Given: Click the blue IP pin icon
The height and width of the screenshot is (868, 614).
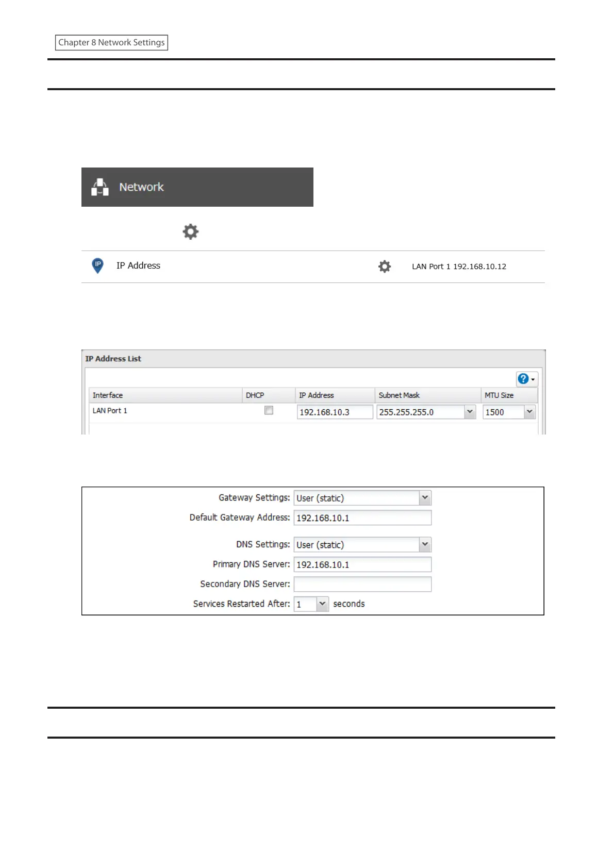Looking at the screenshot, I should tap(97, 265).
